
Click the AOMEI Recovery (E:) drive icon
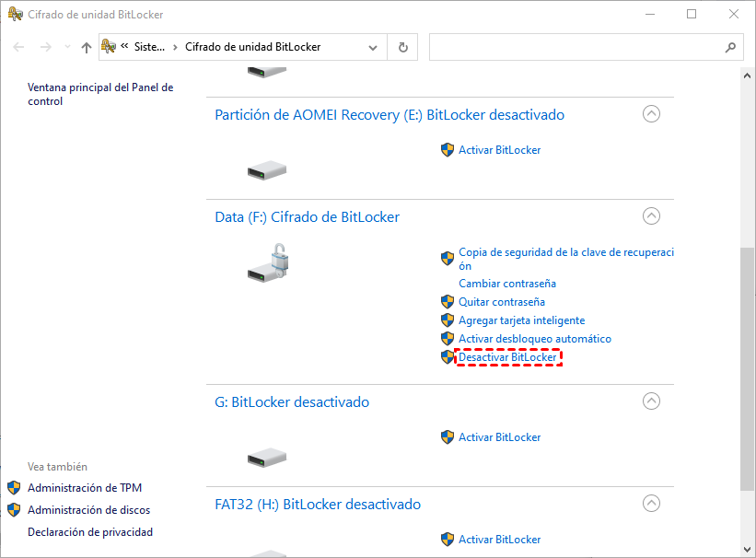click(x=267, y=170)
